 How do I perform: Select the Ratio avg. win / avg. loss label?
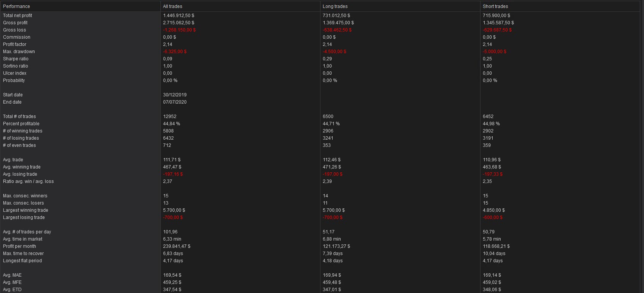click(x=29, y=181)
